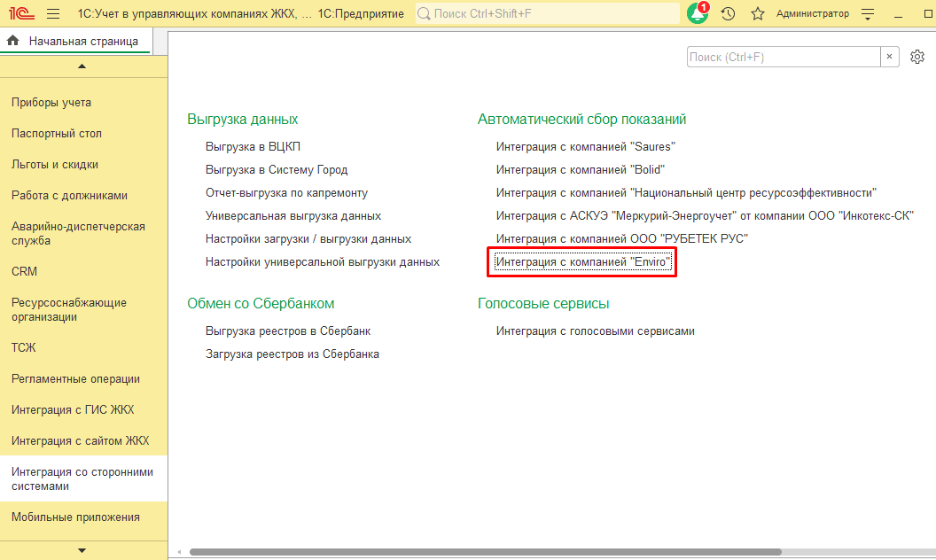Open Настройки загрузки / выгрузки данных
936x560 pixels.
click(308, 239)
